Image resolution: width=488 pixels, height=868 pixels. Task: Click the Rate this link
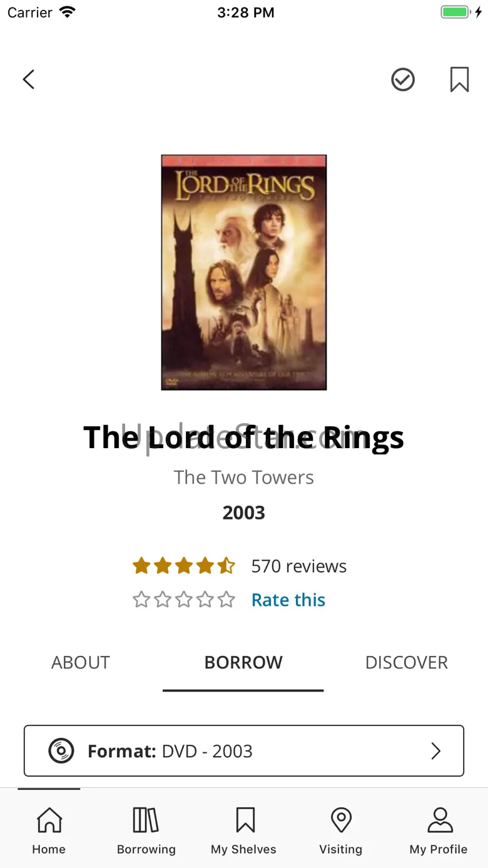pyautogui.click(x=288, y=600)
